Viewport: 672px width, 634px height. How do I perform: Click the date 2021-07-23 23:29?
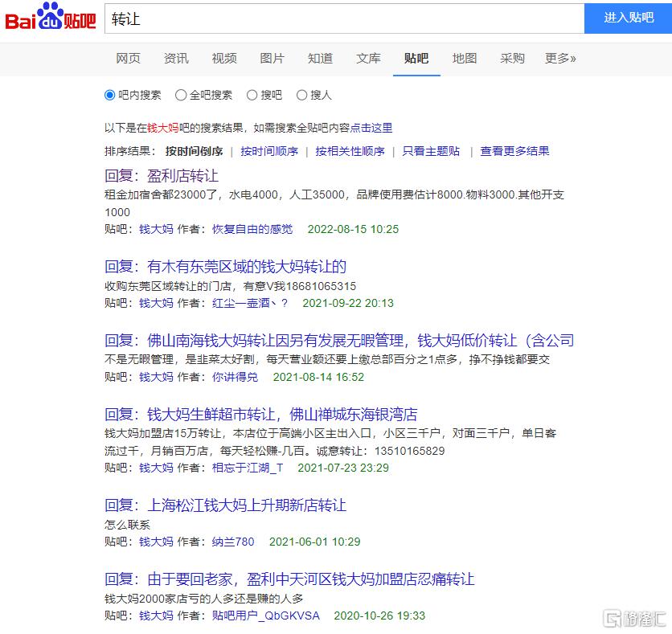coord(343,468)
